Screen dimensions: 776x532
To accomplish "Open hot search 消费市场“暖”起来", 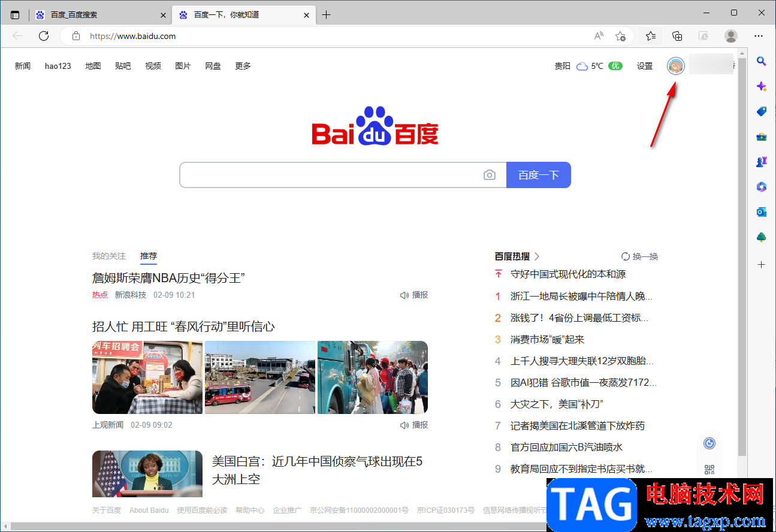I will click(x=547, y=339).
